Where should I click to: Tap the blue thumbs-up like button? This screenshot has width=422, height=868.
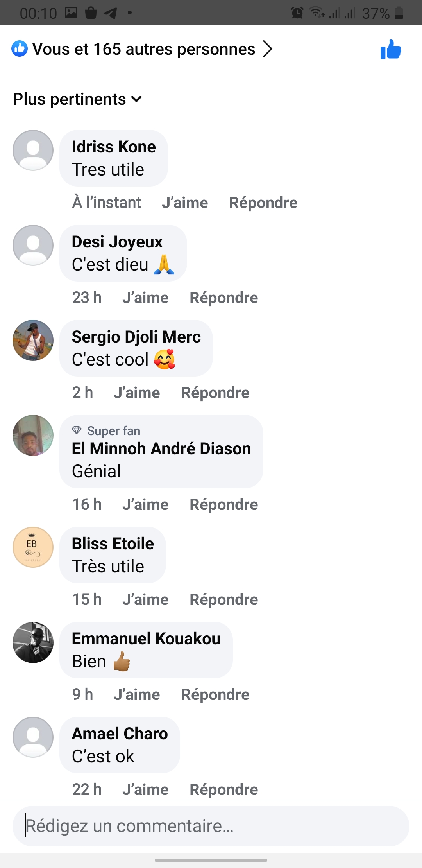(391, 50)
